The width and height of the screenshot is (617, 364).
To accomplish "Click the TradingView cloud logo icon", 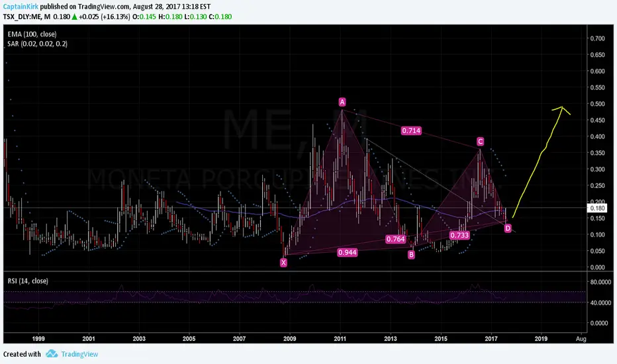I will point(52,354).
